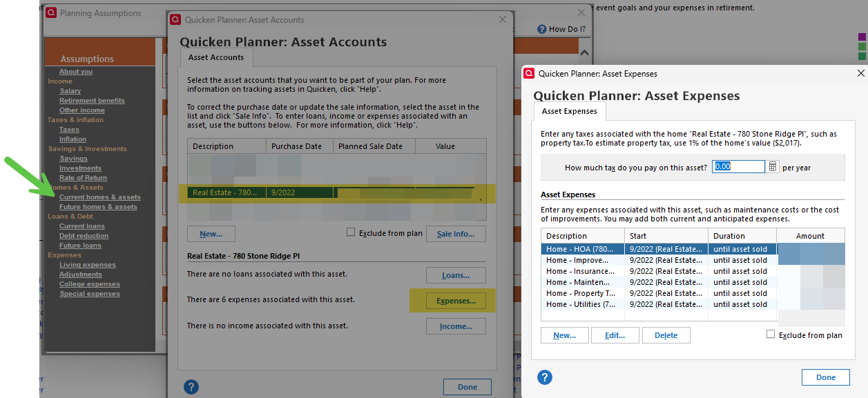
Task: Open the Debt reduction link
Action: click(x=84, y=236)
